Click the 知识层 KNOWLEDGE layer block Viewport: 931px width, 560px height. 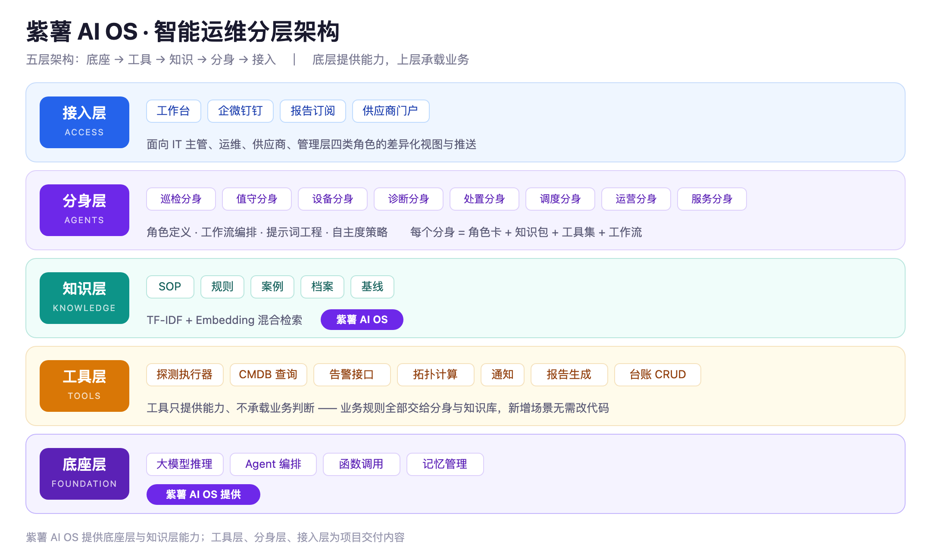pos(84,298)
